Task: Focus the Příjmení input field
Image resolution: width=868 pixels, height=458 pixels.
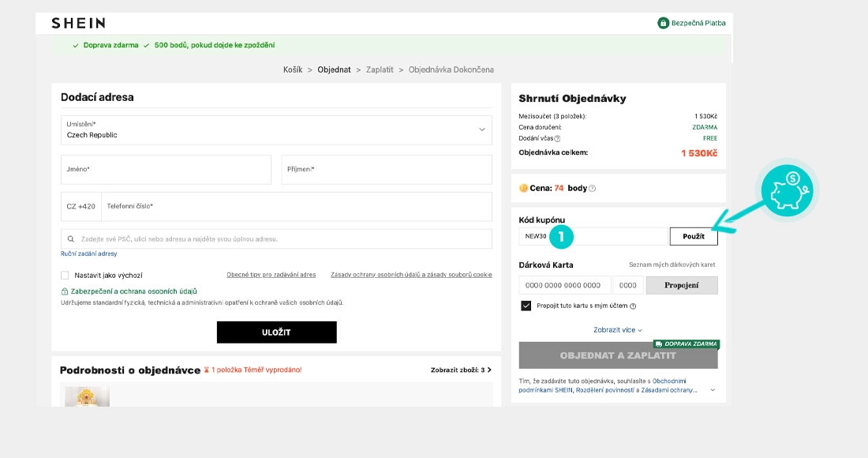Action: [387, 170]
